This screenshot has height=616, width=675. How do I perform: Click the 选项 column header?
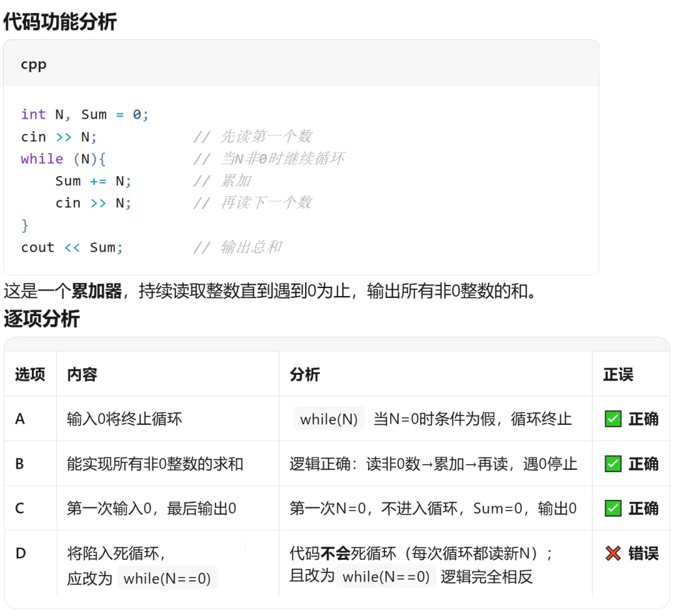[x=29, y=374]
